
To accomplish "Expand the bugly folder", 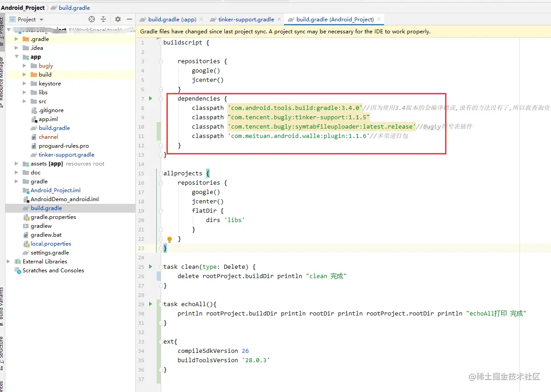I will 25,66.
